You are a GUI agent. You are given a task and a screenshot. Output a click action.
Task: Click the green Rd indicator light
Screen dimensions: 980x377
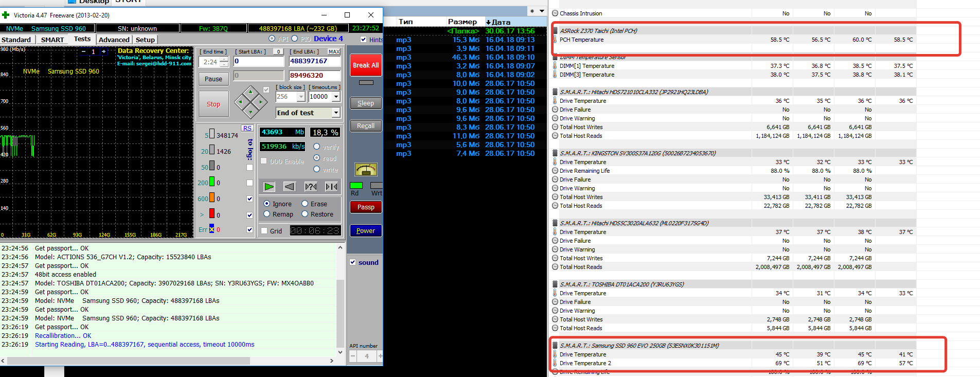click(x=356, y=185)
